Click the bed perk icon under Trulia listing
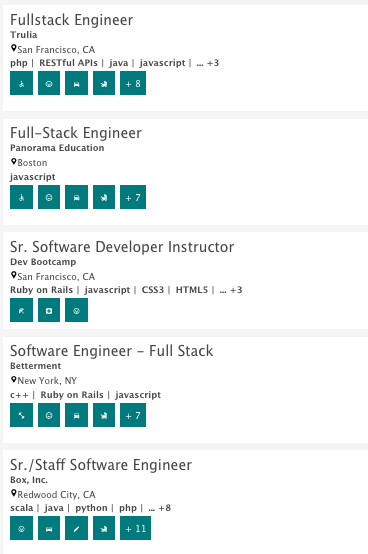Screen dimensions: 368x554 (76, 83)
